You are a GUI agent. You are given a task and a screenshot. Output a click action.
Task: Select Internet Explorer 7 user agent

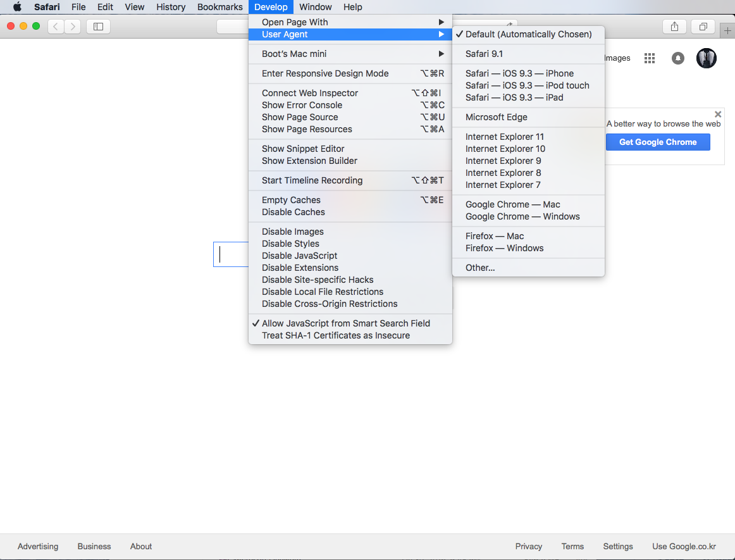click(528, 185)
